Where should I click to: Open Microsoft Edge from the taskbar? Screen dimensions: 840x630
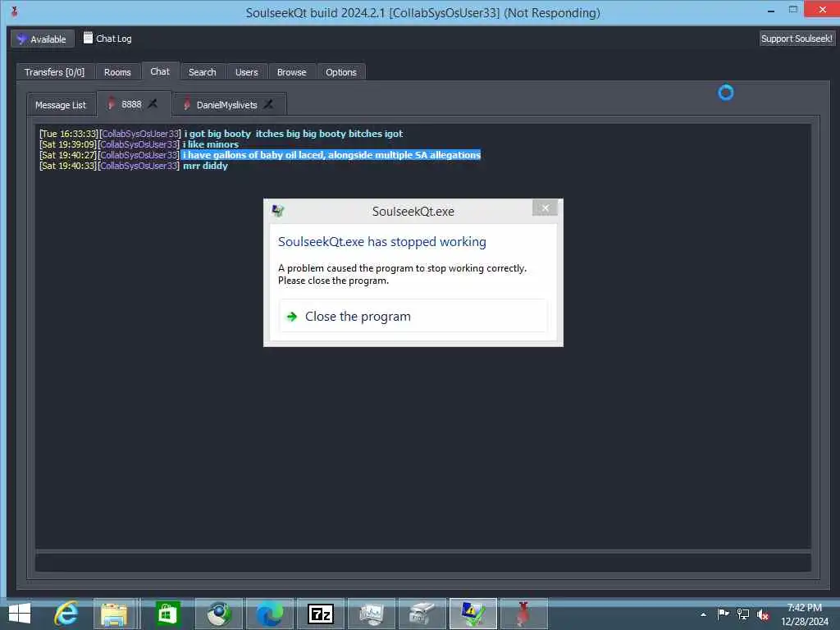click(x=269, y=614)
